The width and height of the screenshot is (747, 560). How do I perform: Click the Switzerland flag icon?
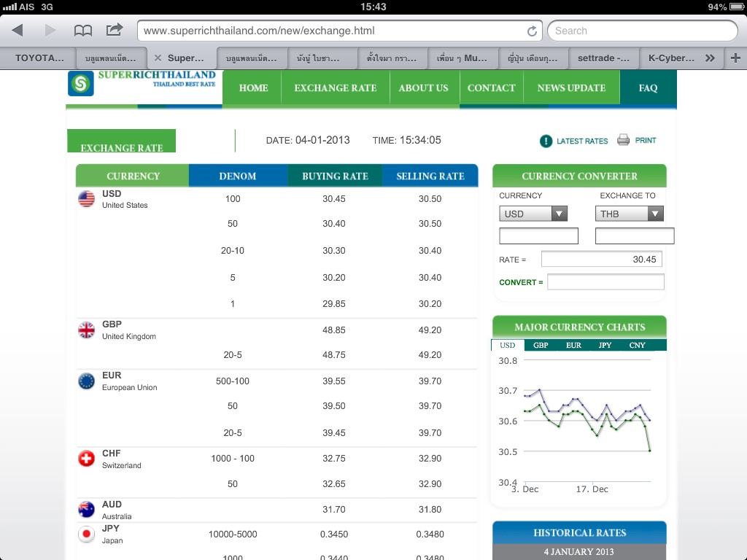(86, 459)
